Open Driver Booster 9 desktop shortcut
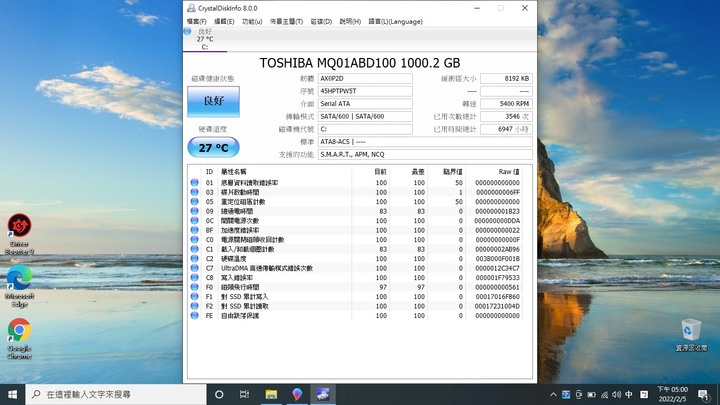This screenshot has height=405, width=720. tap(19, 234)
